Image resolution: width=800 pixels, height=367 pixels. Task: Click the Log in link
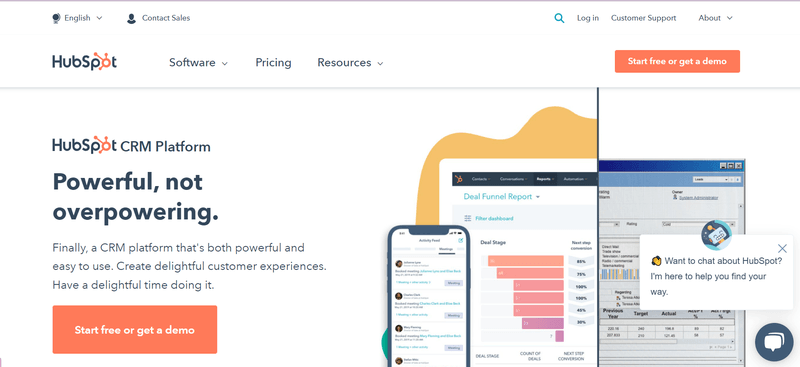588,18
